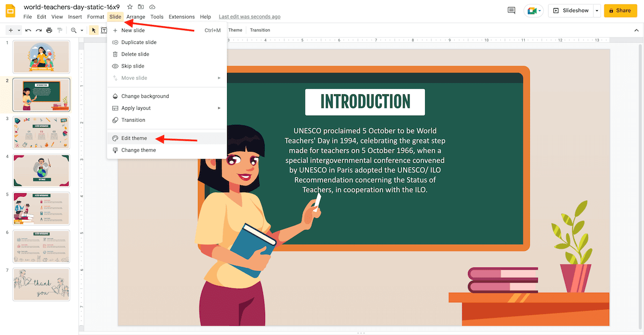Open the new slide layout dropdown arrow
Viewport: 644px width, 335px height.
18,30
